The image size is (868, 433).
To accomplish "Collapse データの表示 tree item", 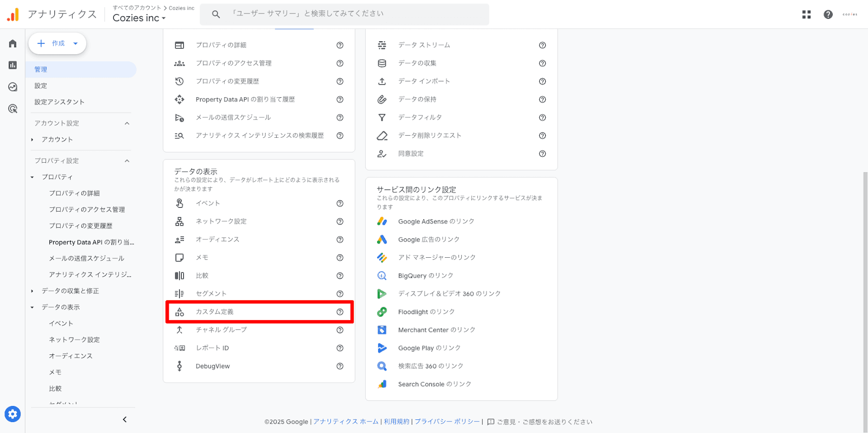I will 32,307.
